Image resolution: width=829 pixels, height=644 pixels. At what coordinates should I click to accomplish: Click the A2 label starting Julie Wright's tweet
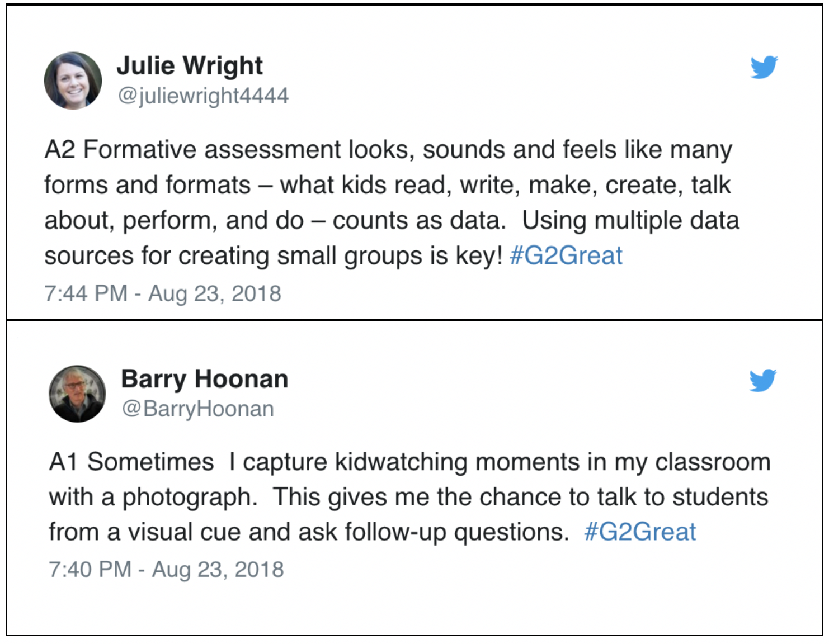[60, 150]
